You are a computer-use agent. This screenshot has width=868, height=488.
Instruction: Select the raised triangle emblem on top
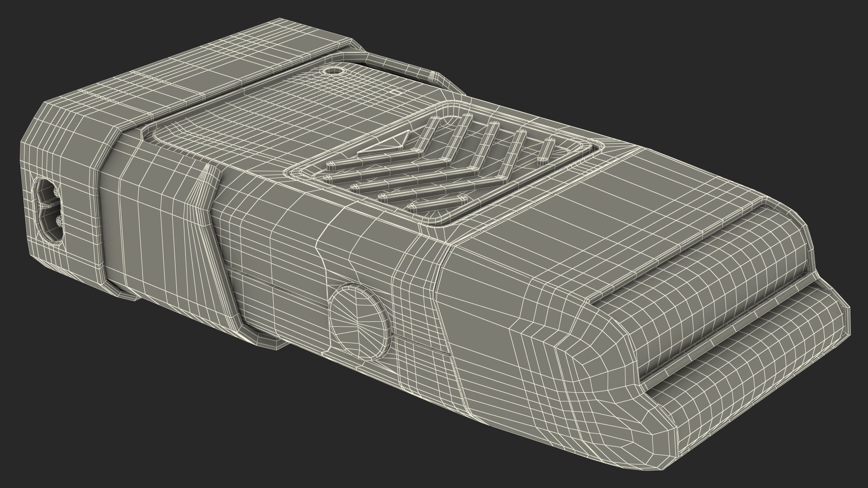[390, 145]
